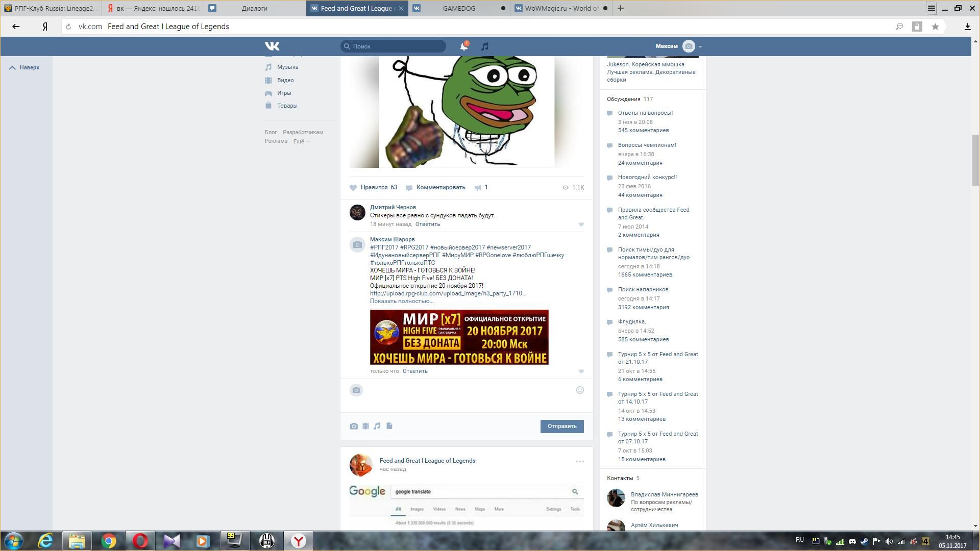This screenshot has width=980, height=551.
Task: Click the Показать полностью link
Action: coord(401,301)
